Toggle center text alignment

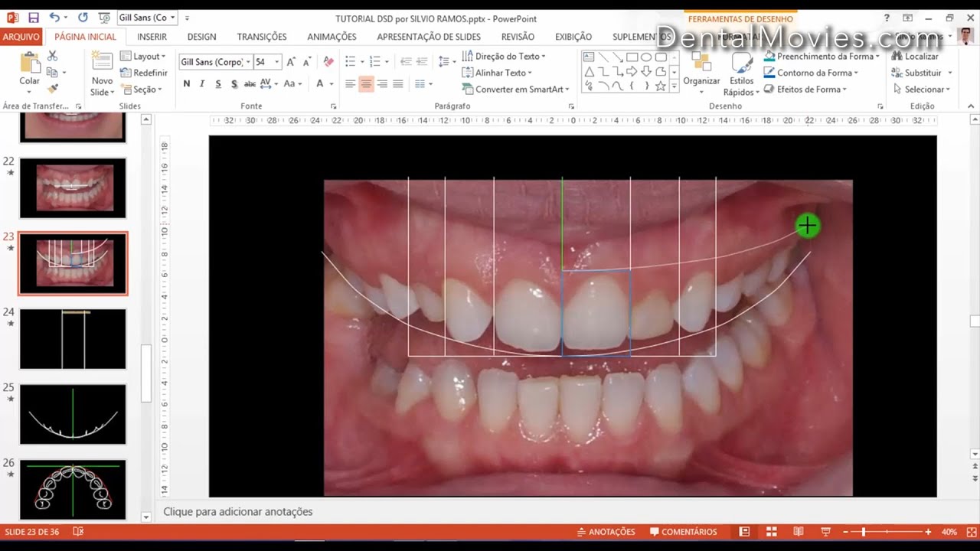pyautogui.click(x=366, y=83)
